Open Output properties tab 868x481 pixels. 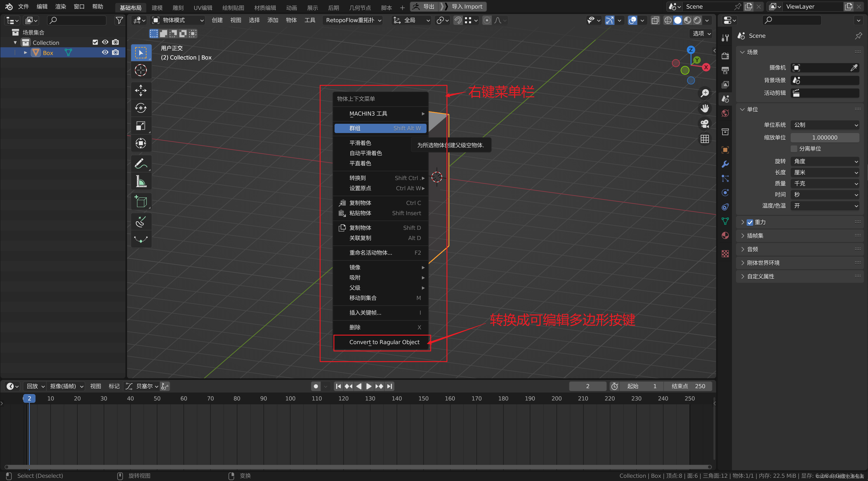pos(725,70)
